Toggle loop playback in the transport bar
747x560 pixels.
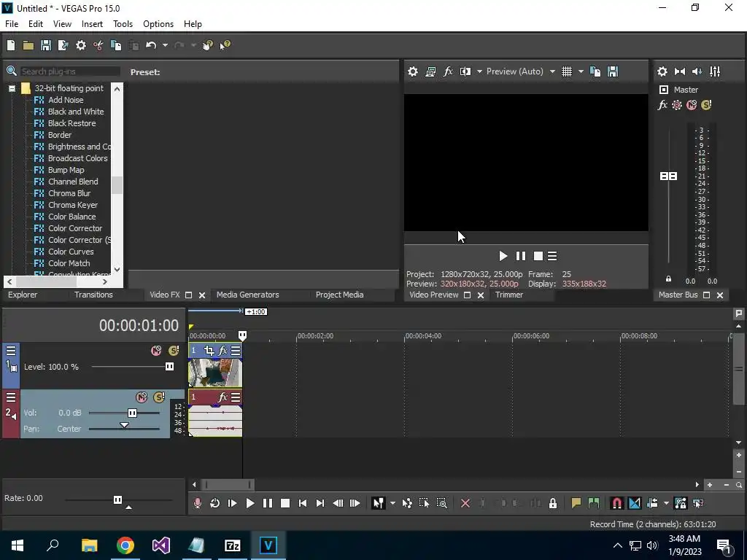(215, 503)
